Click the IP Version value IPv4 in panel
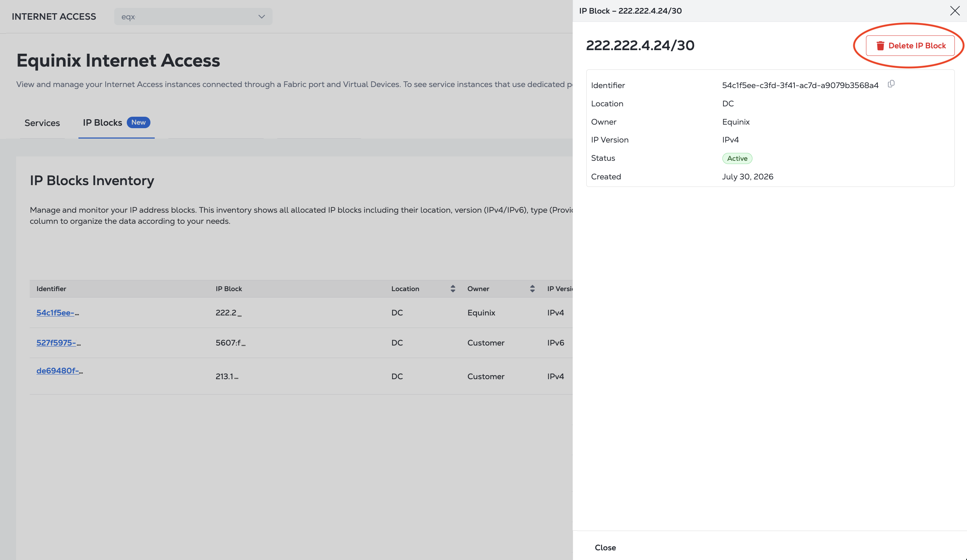967x560 pixels. [730, 140]
